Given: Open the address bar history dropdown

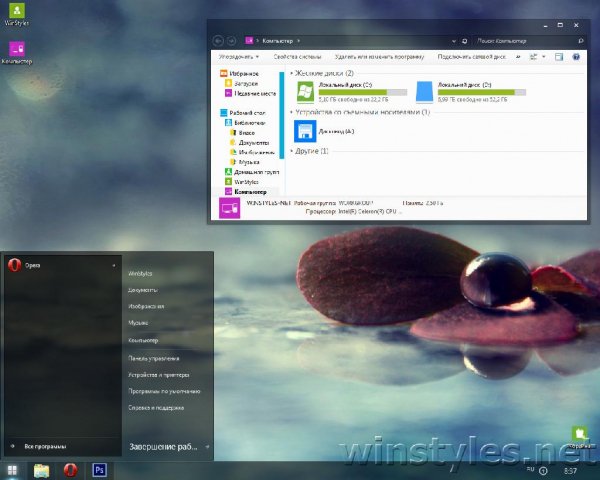Looking at the screenshot, I should [x=454, y=41].
